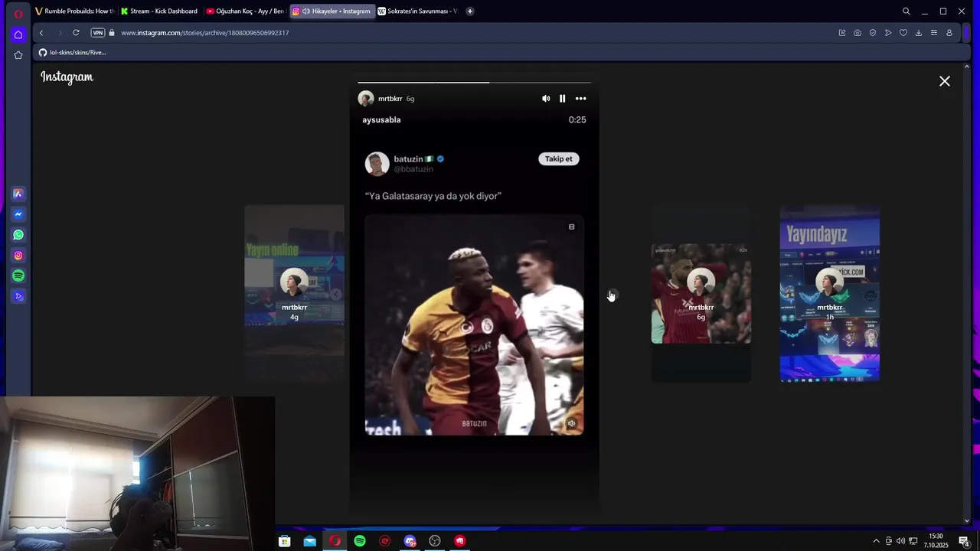The height and width of the screenshot is (551, 980).
Task: Open the Aria AI sidebar icon
Action: [x=18, y=194]
